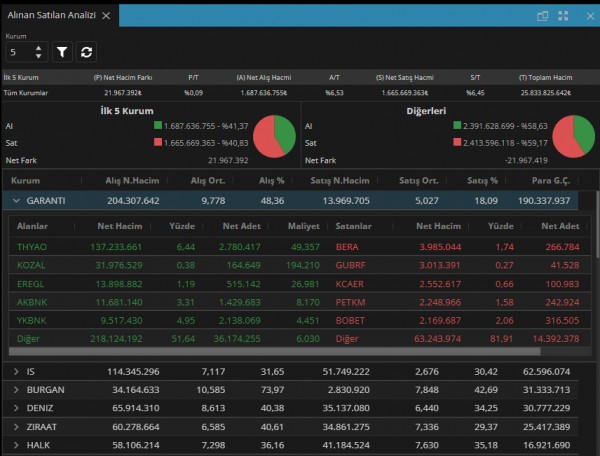Click the Kurum number input field
Screen dimensions: 600x456
[21, 52]
